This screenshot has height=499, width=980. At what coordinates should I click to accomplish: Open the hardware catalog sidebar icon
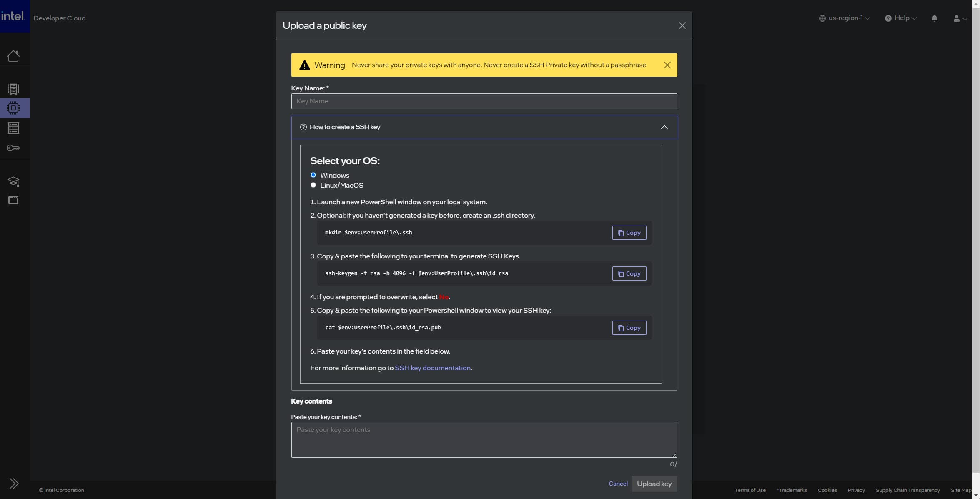(x=13, y=89)
